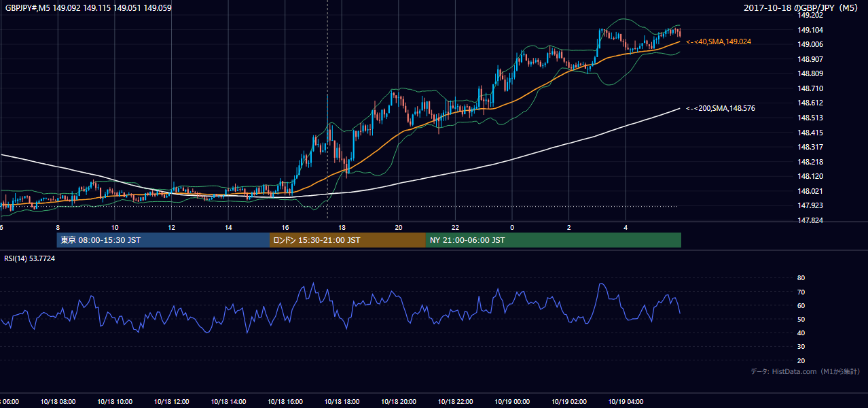Screen dimensions: 868x408
Task: Click the GBPJPY#,M5 symbol title with OHLC values
Action: coord(88,8)
